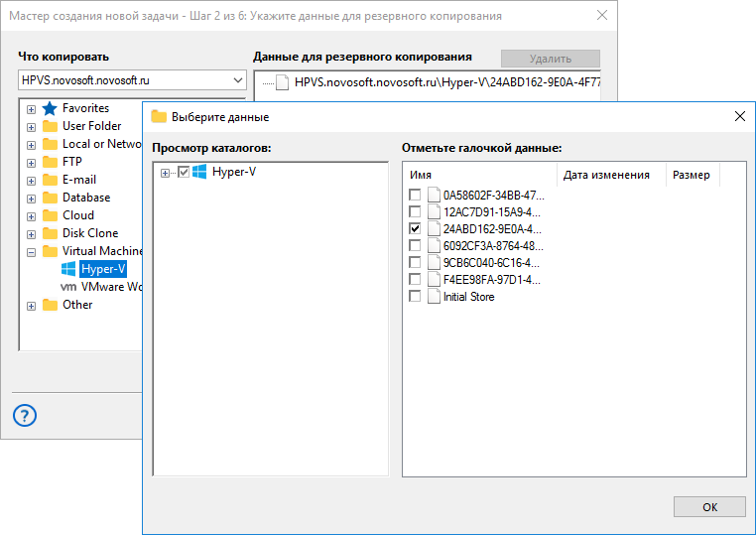
Task: Click the Other folder icon
Action: pos(50,305)
